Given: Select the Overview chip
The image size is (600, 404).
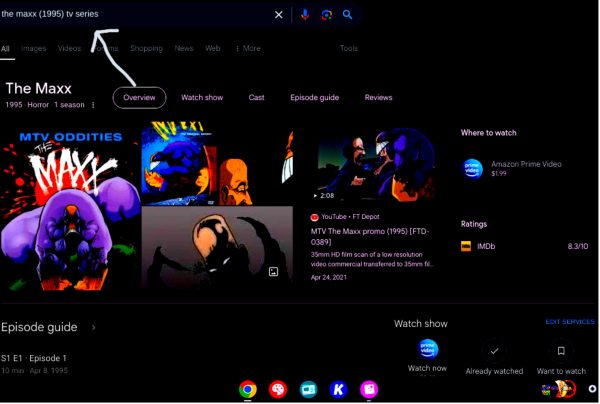Looking at the screenshot, I should (139, 98).
